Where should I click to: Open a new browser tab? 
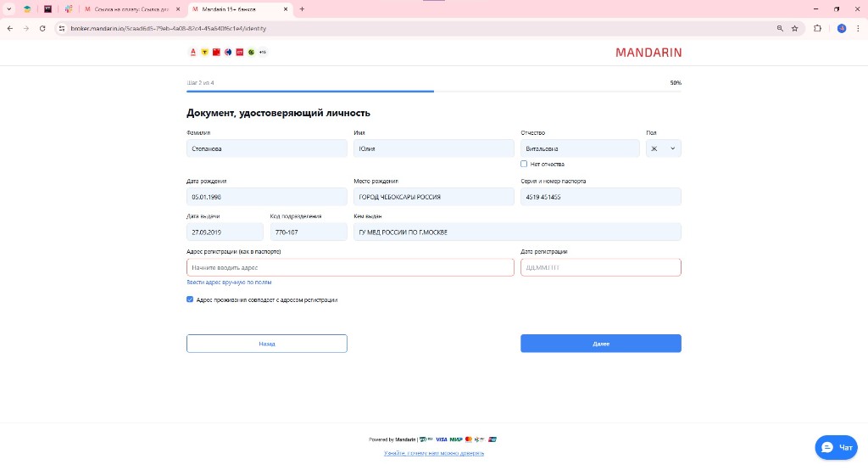coord(302,8)
